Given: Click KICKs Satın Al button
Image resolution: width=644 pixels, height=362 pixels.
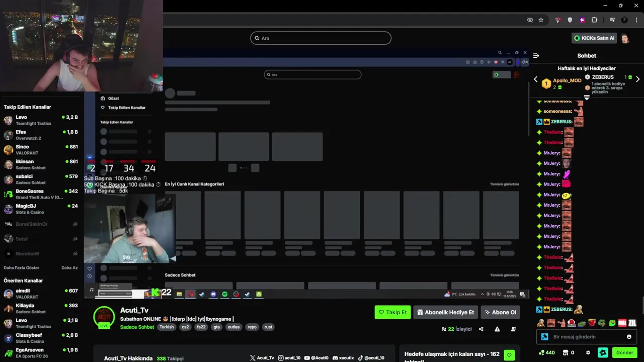Looking at the screenshot, I should [594, 38].
